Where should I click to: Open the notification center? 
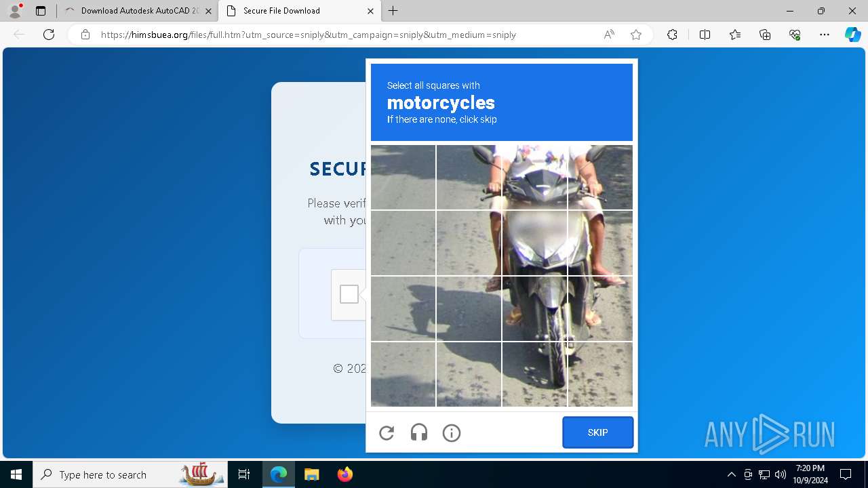[x=846, y=474]
